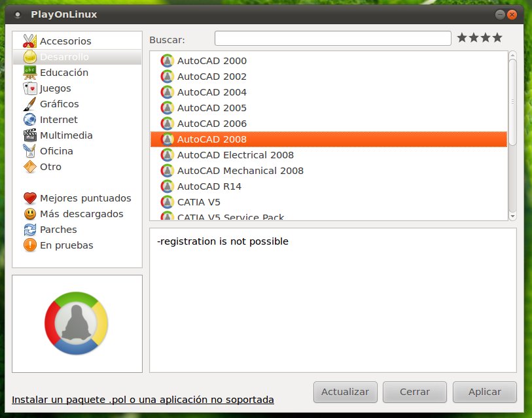The width and height of the screenshot is (532, 418).
Task: Click the Aplicar button
Action: tap(484, 392)
